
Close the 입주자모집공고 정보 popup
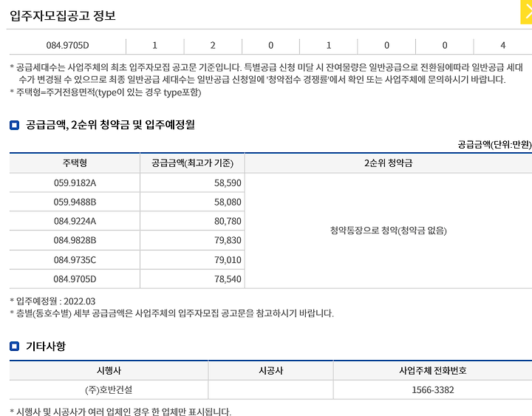click(526, 13)
